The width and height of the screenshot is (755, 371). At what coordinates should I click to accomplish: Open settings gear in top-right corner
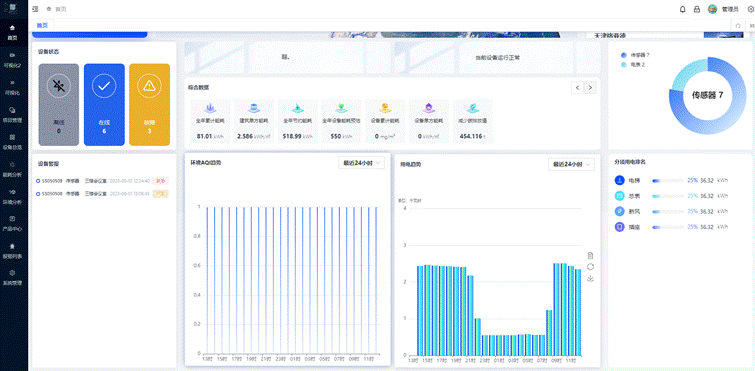[x=751, y=9]
